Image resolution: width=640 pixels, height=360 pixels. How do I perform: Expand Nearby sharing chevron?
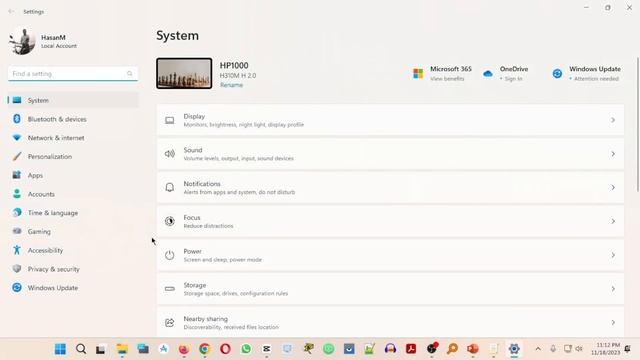click(x=613, y=322)
